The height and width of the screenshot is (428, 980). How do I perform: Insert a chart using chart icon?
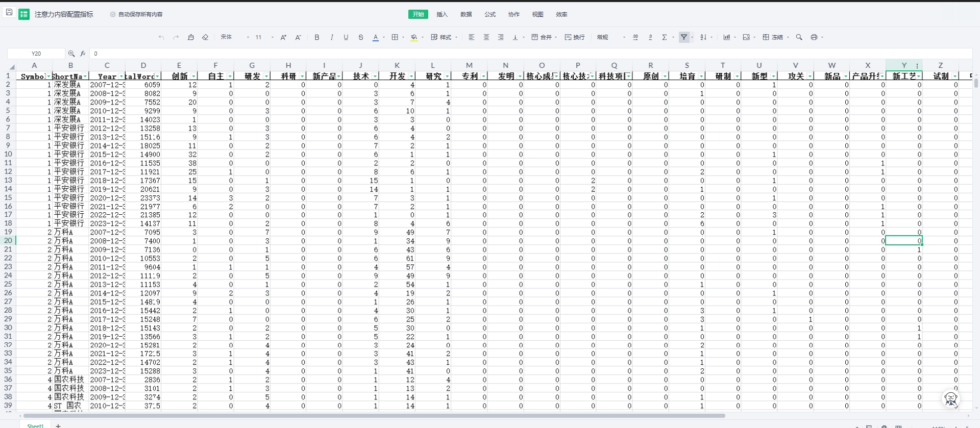[x=726, y=37]
